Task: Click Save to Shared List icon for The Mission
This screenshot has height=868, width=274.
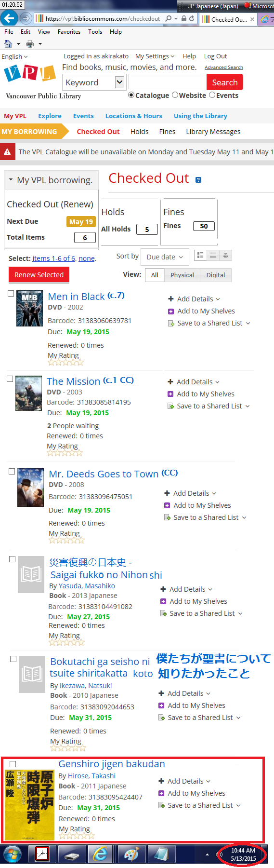Action: click(x=170, y=406)
